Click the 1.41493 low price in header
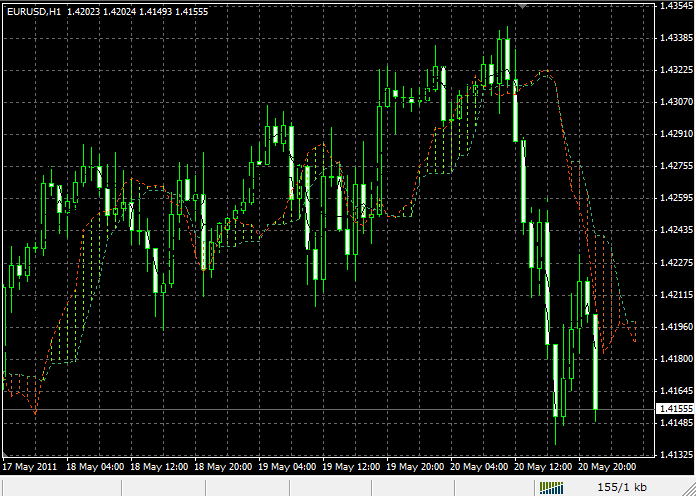 (x=156, y=12)
